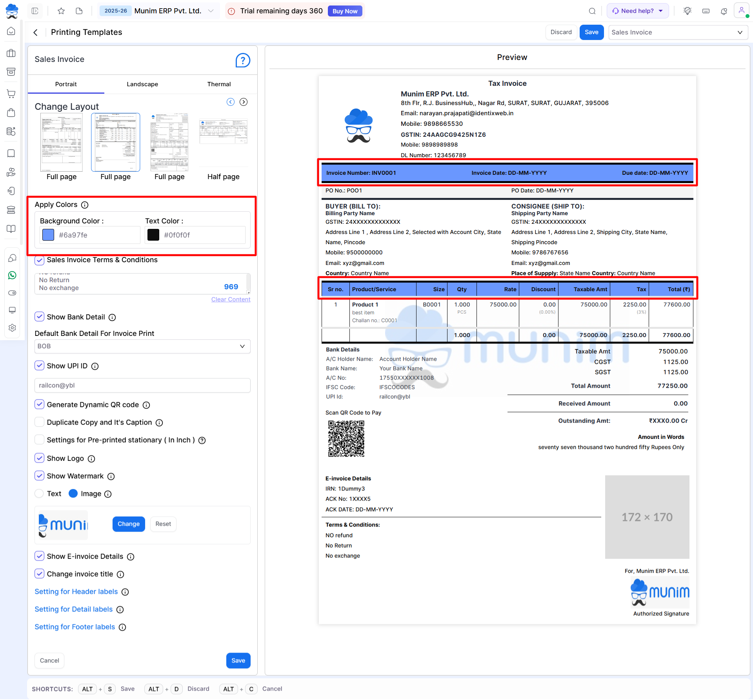Image resolution: width=753 pixels, height=700 pixels.
Task: Open the BOB default bank dropdown
Action: coord(142,346)
